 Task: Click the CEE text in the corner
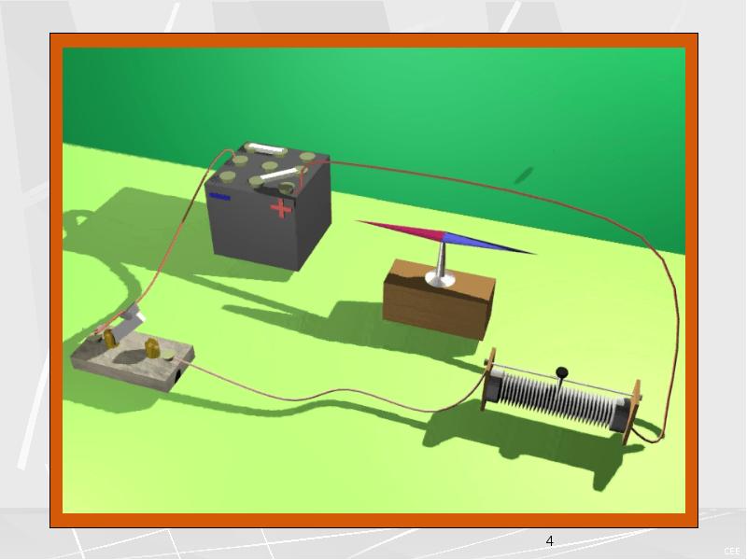[x=731, y=552]
